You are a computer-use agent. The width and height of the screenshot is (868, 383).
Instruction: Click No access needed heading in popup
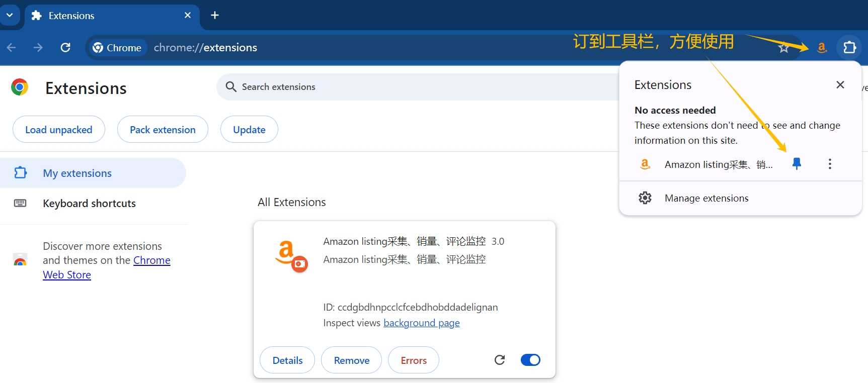pyautogui.click(x=675, y=110)
